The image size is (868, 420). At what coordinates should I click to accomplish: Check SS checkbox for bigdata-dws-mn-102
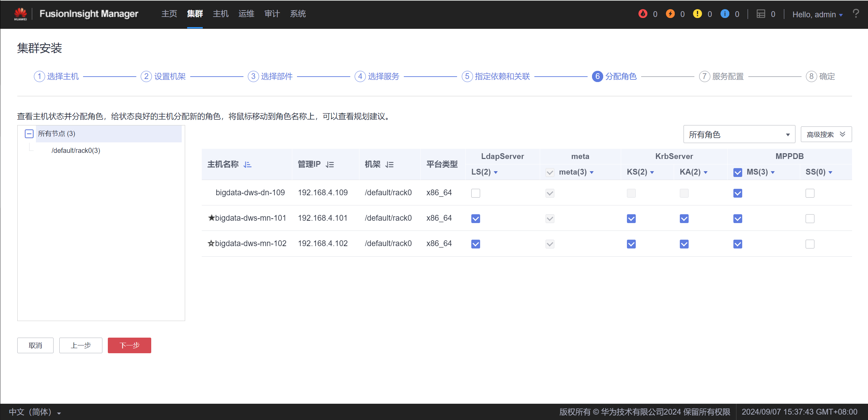pos(810,244)
